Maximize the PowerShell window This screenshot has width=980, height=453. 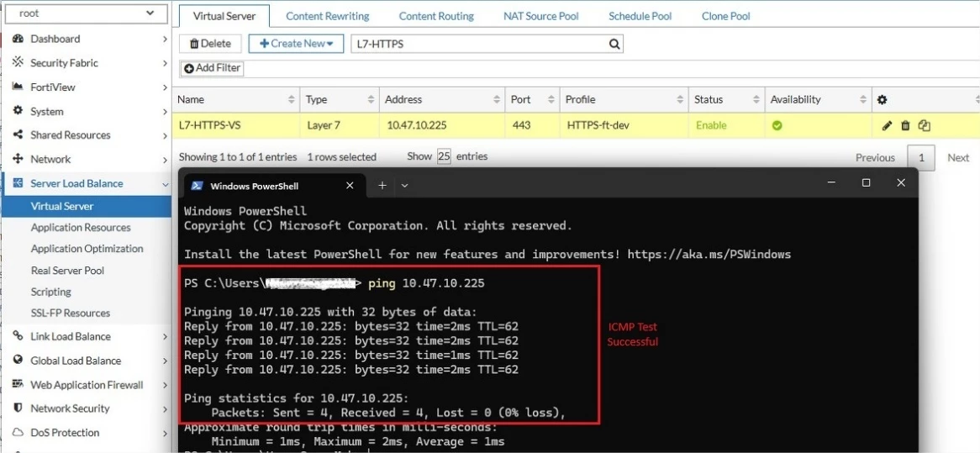coord(867,182)
